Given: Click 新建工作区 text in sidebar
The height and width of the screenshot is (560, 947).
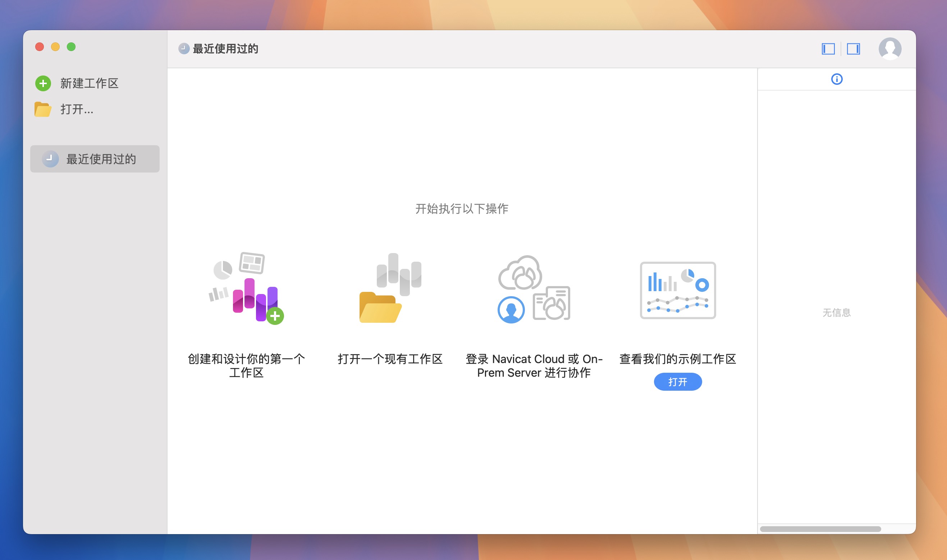Looking at the screenshot, I should [90, 83].
